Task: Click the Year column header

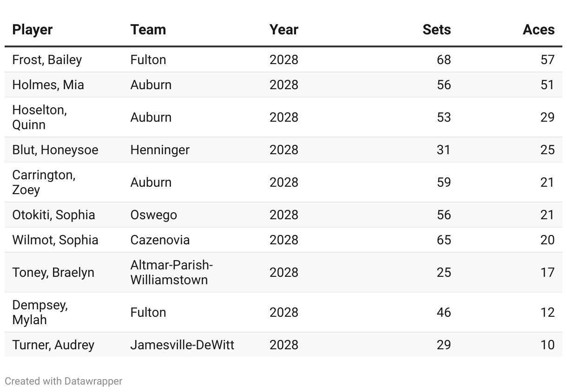Action: [x=283, y=30]
